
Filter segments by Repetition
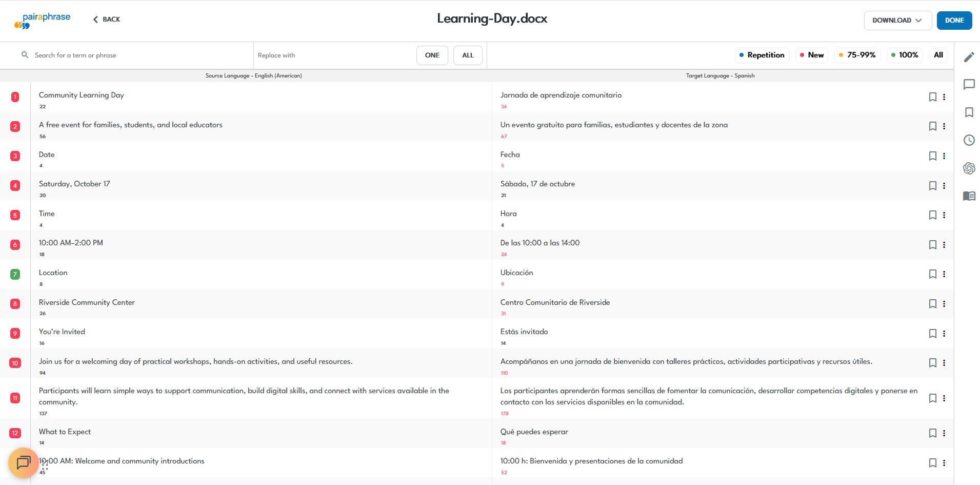[762, 55]
